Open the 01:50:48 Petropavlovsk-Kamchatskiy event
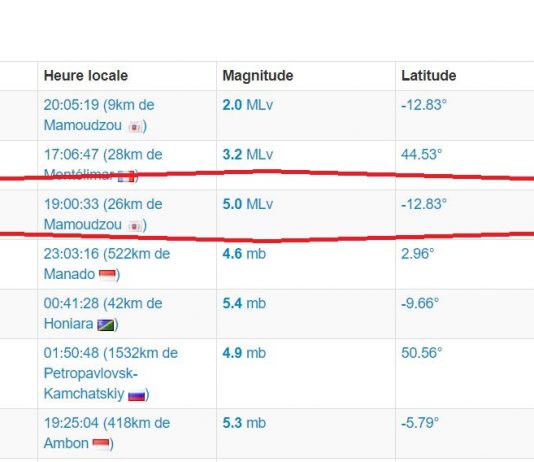The height and width of the screenshot is (462, 534). [x=111, y=373]
